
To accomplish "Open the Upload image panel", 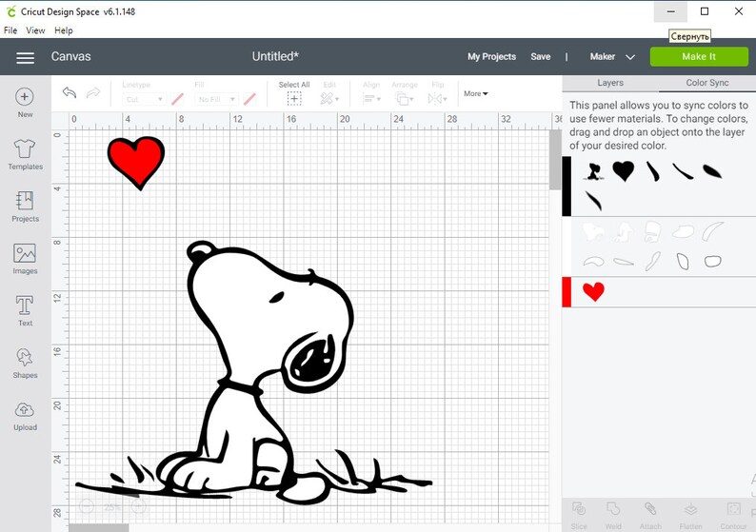I will pos(25,415).
